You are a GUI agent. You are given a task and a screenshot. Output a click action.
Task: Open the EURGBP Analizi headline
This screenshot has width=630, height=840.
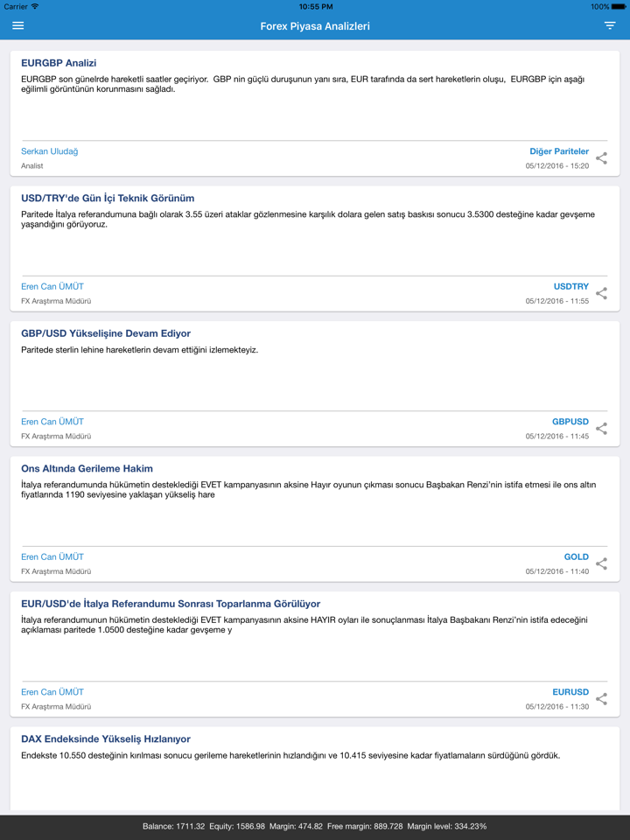tap(59, 63)
